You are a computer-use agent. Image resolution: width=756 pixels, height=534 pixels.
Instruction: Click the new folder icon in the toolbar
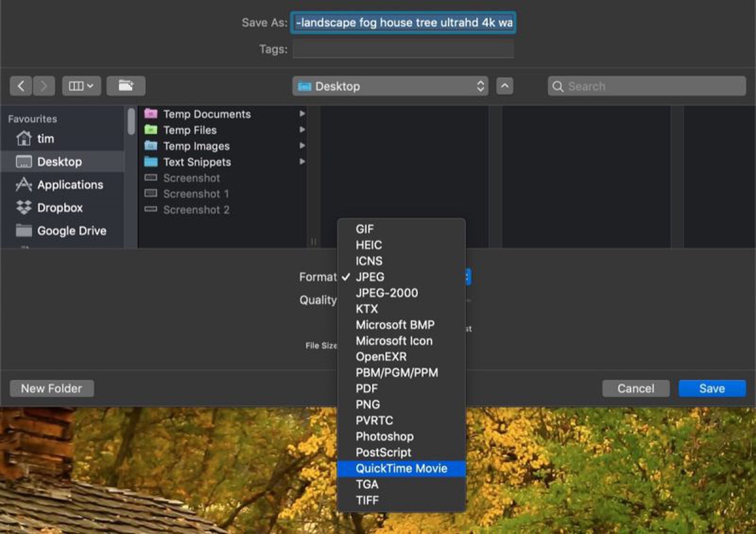pos(126,86)
